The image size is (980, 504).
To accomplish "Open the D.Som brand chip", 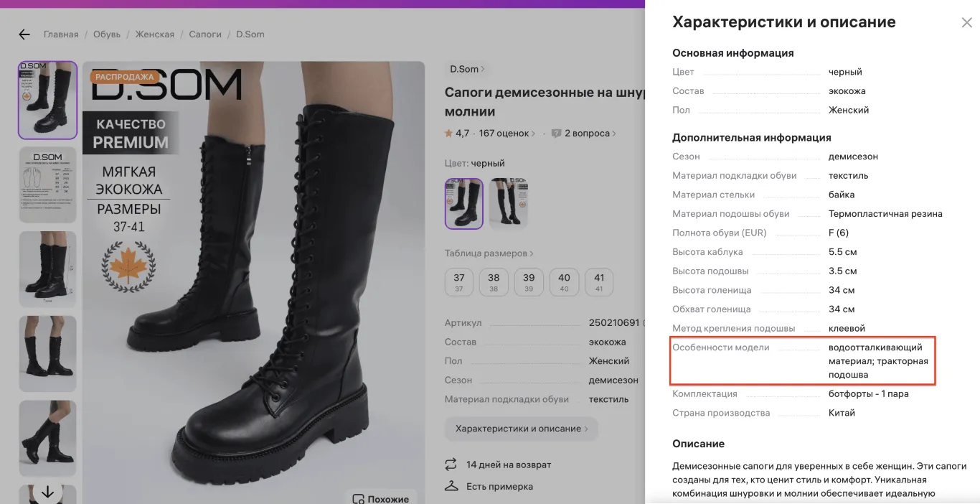I will coord(467,69).
